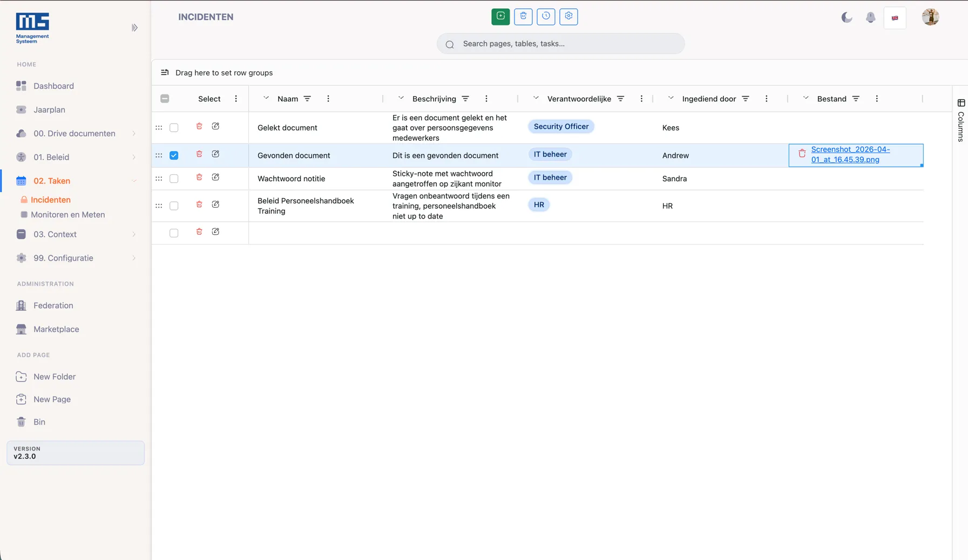The height and width of the screenshot is (560, 968).
Task: Open Federation in administration
Action: click(x=53, y=305)
